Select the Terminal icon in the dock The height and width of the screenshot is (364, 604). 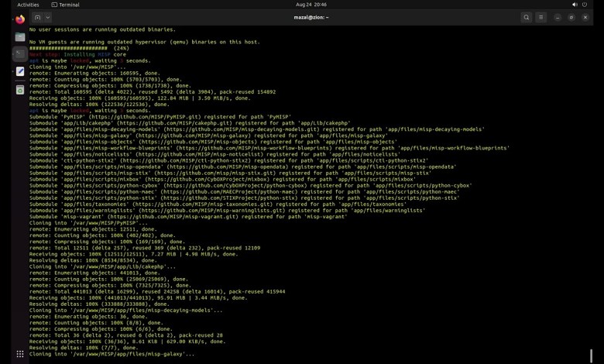20,54
